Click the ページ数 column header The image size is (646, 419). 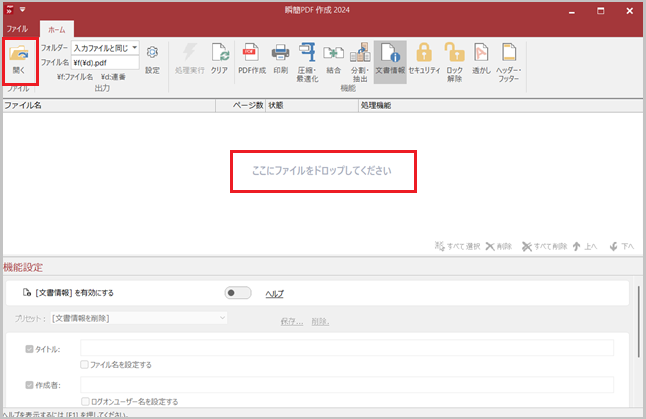coord(241,105)
